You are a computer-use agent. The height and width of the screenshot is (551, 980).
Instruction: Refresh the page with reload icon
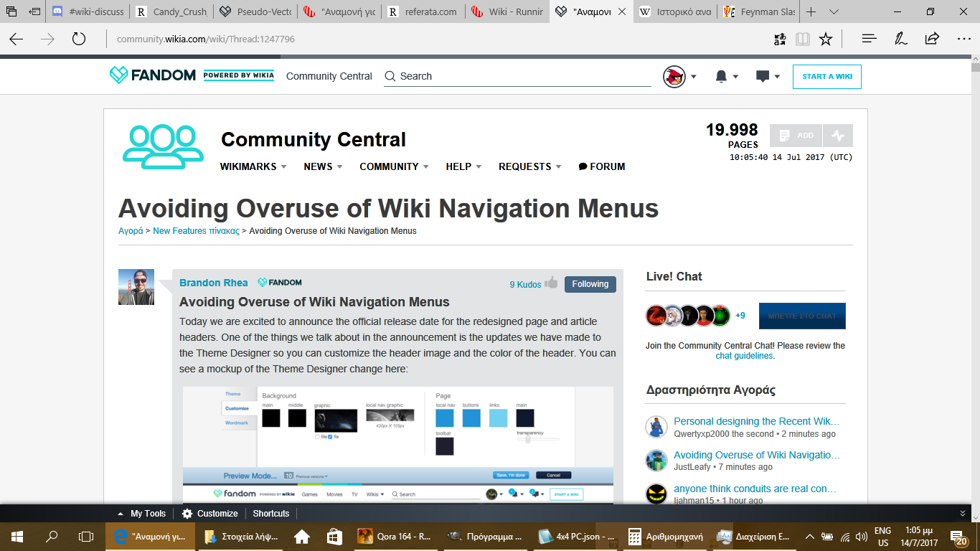point(79,39)
